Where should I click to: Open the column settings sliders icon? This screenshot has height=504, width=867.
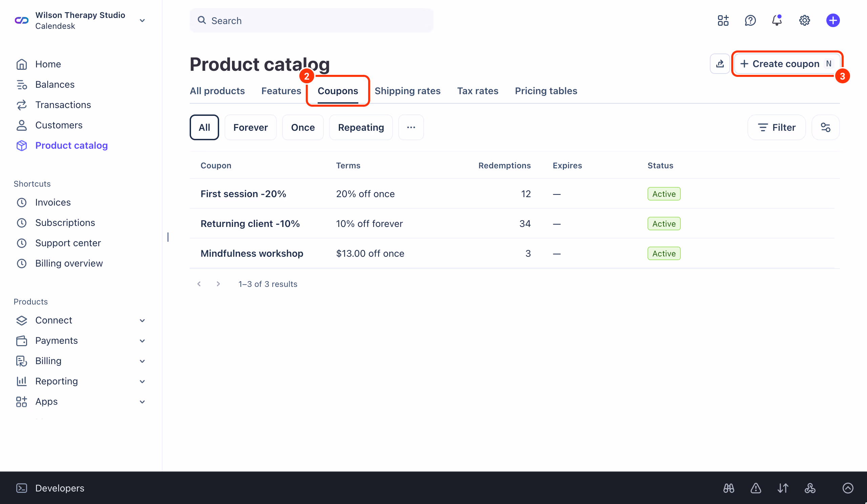pyautogui.click(x=825, y=127)
